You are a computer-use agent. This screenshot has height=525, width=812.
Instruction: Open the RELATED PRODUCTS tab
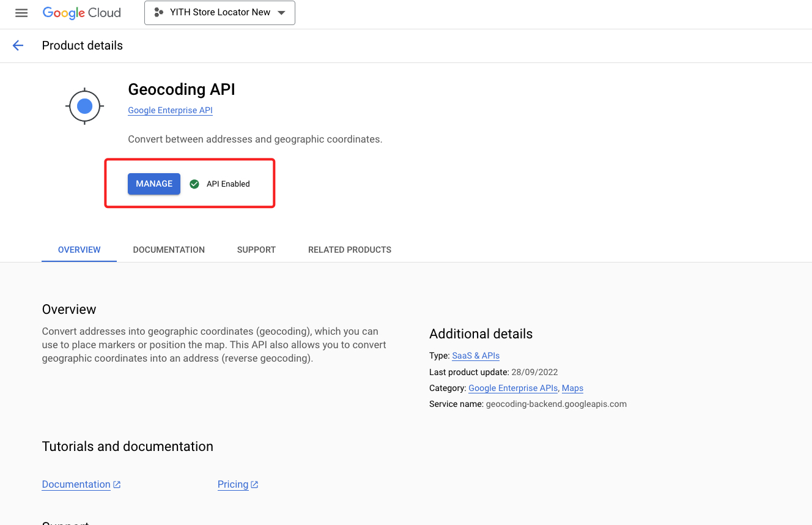(x=350, y=250)
